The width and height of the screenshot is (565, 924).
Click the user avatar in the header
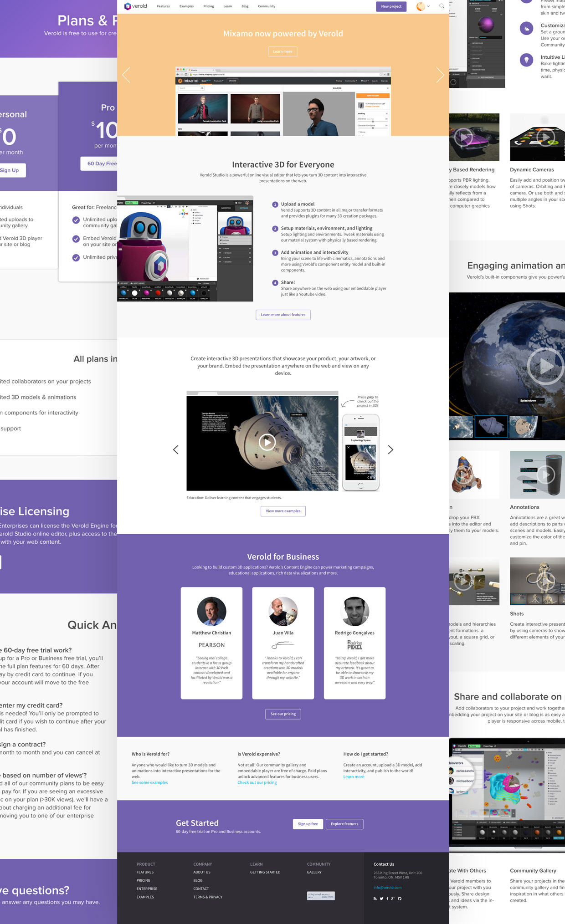pos(421,6)
